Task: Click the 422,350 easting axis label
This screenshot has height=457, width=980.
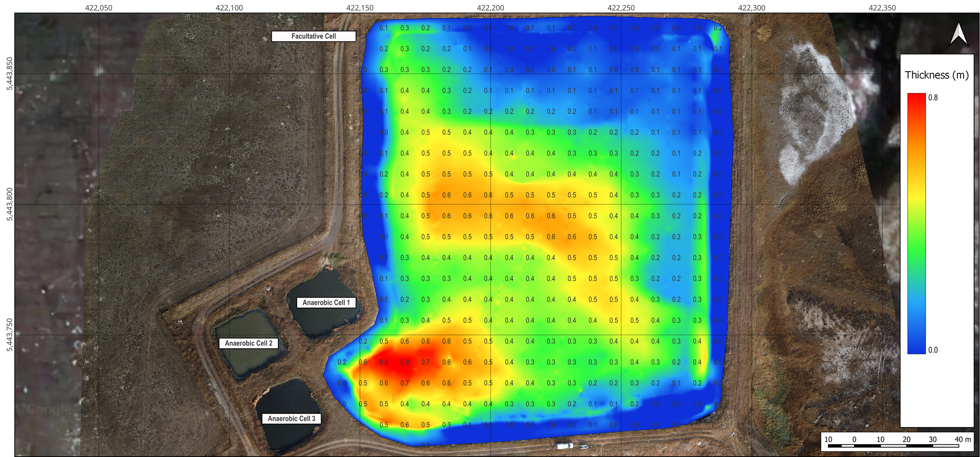Action: click(882, 8)
